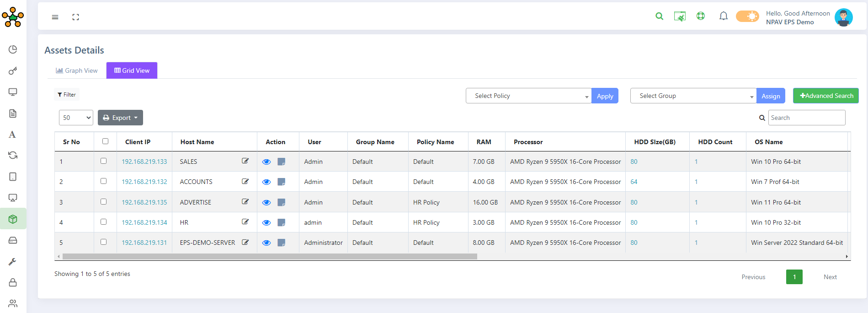Open the screen cast sidebar icon
868x313 pixels.
pyautogui.click(x=13, y=198)
